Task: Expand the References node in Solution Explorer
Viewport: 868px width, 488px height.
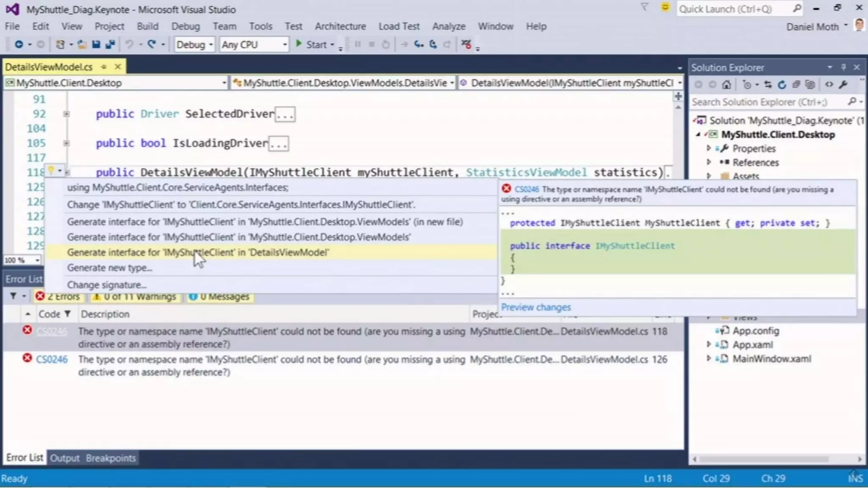Action: tap(709, 162)
